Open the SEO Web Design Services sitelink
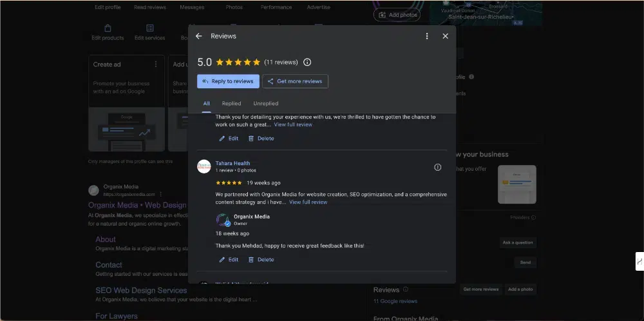Viewport: 644px width, 321px height. click(141, 290)
